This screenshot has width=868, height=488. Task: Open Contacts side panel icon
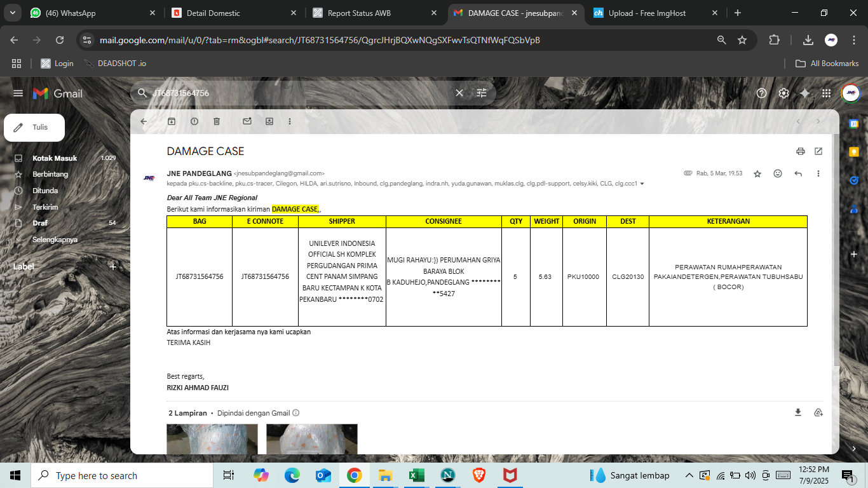tap(854, 209)
